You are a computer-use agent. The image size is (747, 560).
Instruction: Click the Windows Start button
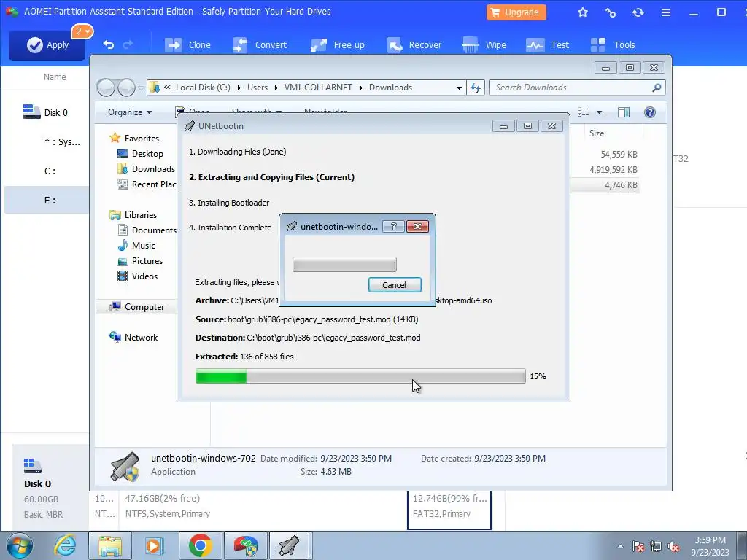point(18,545)
